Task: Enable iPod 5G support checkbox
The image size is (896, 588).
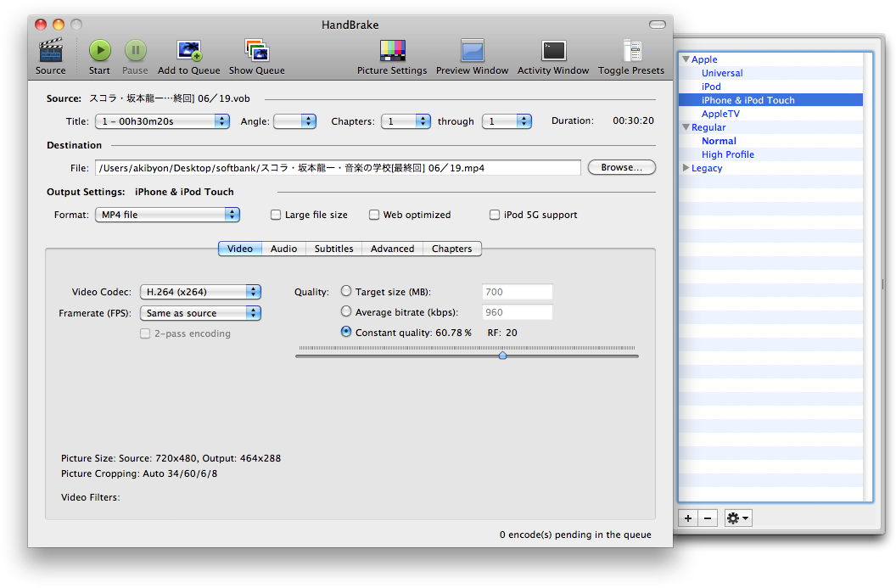Action: [x=495, y=215]
